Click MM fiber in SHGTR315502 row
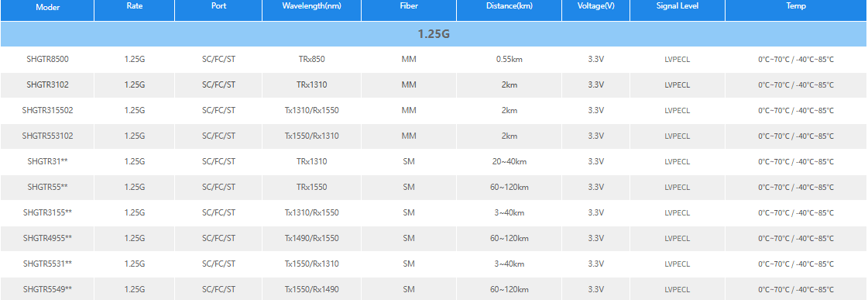Screen dimensions: 868x300 409,110
